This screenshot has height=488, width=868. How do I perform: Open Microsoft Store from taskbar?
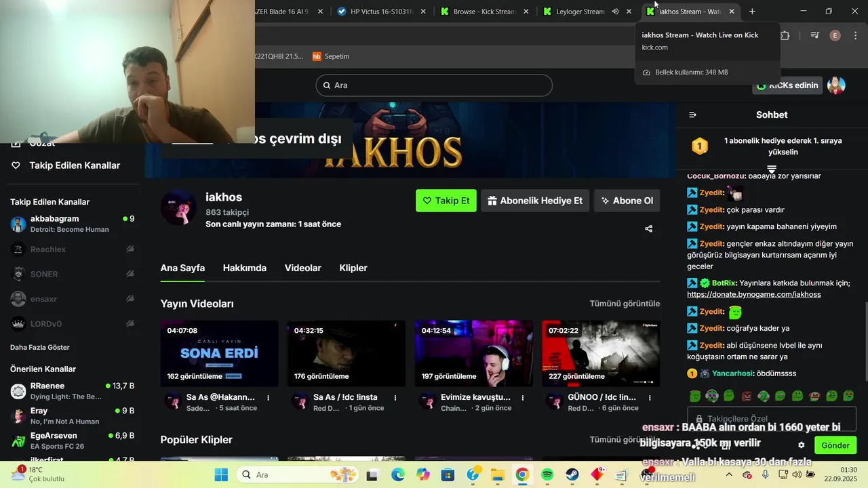(x=448, y=474)
